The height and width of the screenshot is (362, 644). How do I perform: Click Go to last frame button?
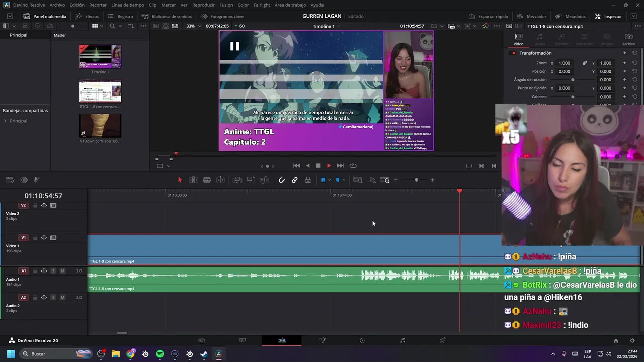[340, 166]
